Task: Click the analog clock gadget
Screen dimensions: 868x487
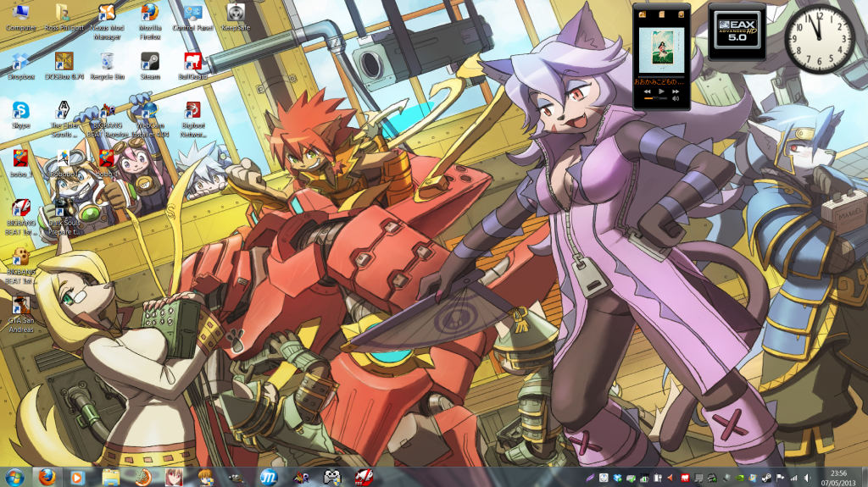Action: [820, 39]
